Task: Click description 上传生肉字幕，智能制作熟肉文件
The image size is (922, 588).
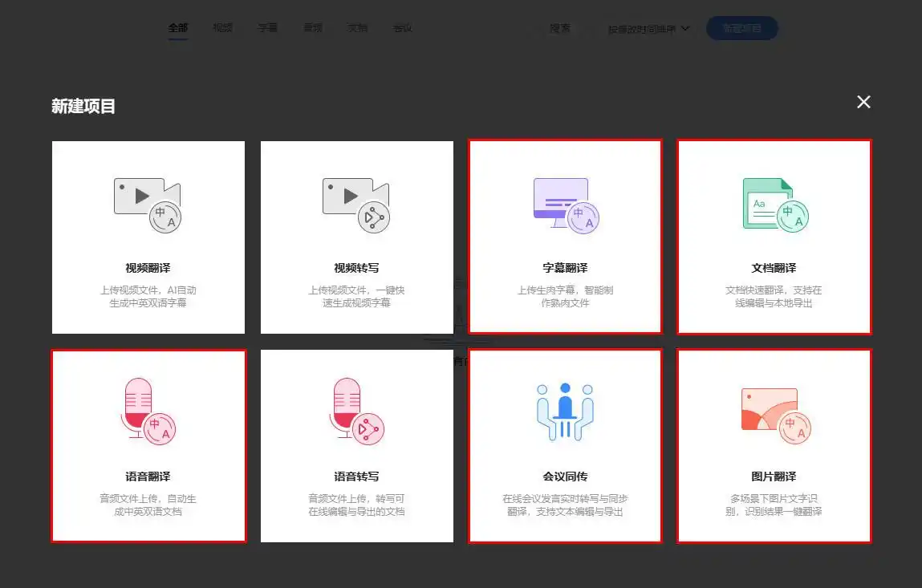Action: [565, 296]
